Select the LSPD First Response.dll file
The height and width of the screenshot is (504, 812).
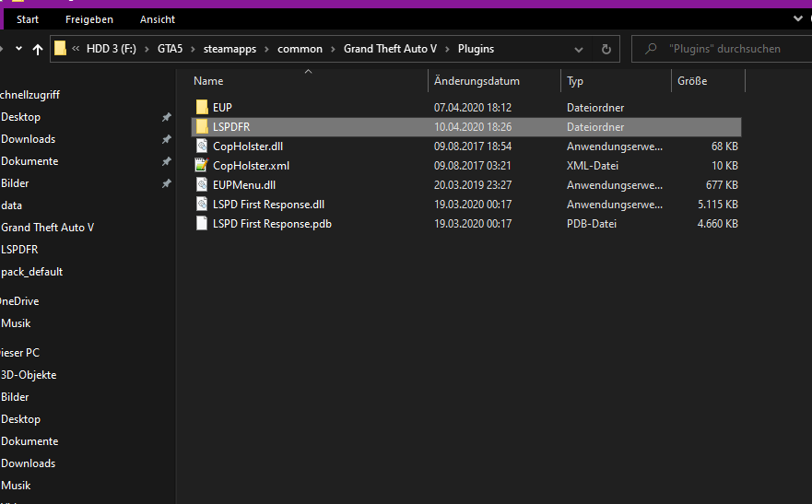268,205
